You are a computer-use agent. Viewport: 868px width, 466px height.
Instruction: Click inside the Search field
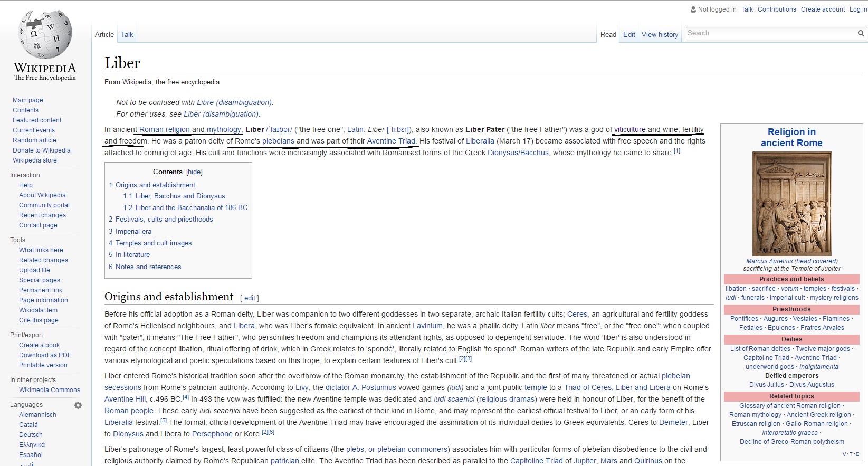click(770, 33)
